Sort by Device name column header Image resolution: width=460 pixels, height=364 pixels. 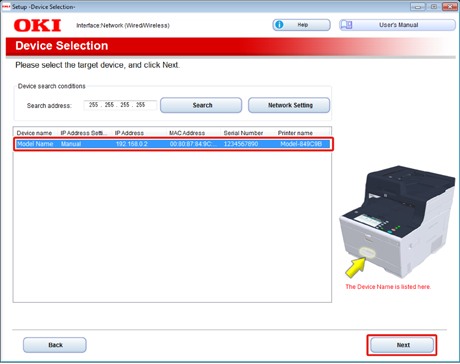(x=36, y=133)
